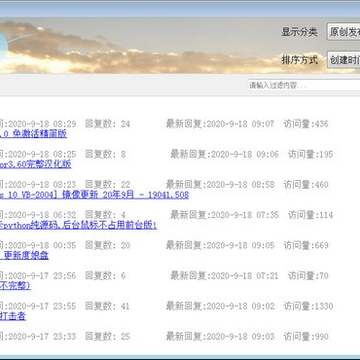Click 最新回复:2020-9-18 09:03 timestamp
Viewport: 360px width, 360px height.
pos(220,336)
